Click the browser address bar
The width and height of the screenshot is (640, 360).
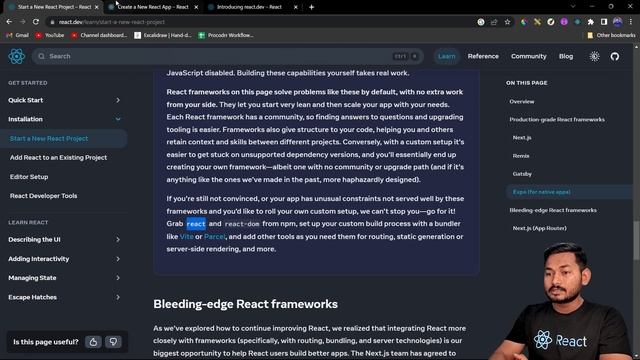[261, 22]
